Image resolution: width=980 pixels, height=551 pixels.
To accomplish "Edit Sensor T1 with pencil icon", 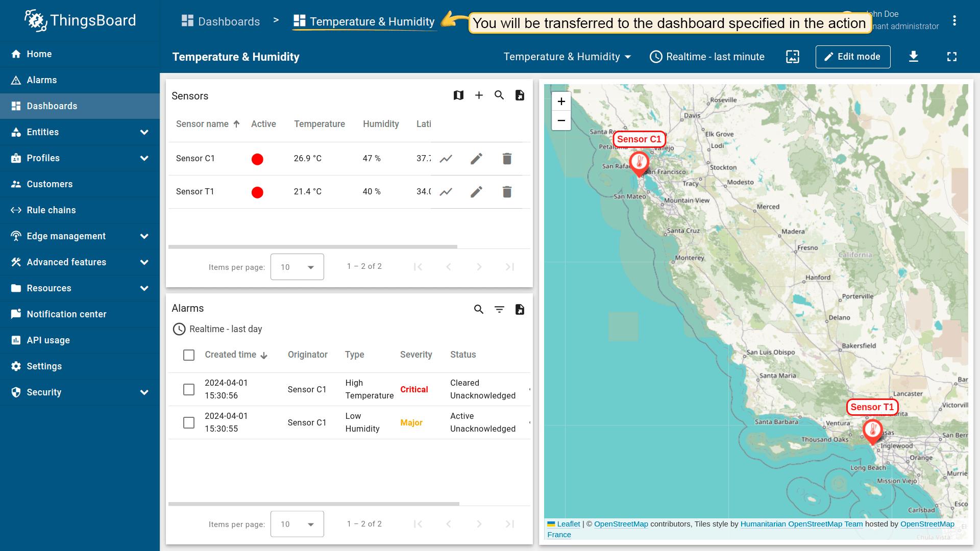I will pyautogui.click(x=476, y=192).
